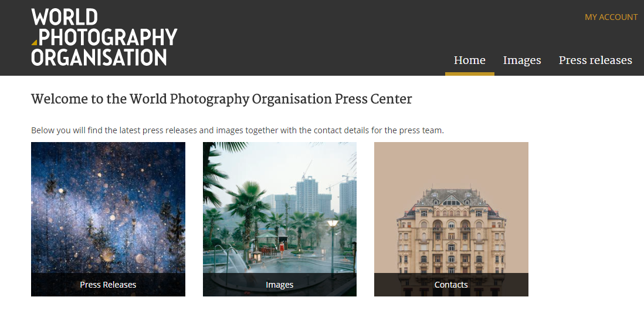
Task: Click the Press Releases tile caption
Action: [x=108, y=285]
